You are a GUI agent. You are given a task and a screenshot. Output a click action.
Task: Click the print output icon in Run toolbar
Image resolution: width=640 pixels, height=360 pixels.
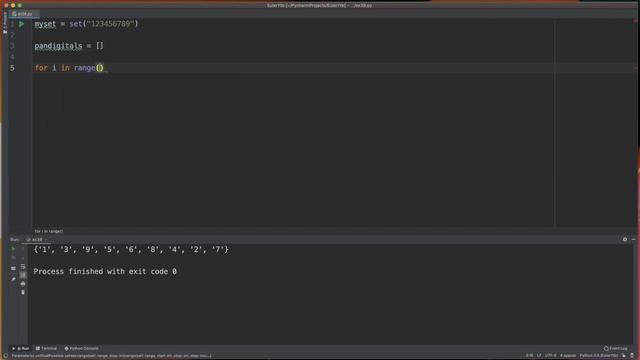coord(23,284)
